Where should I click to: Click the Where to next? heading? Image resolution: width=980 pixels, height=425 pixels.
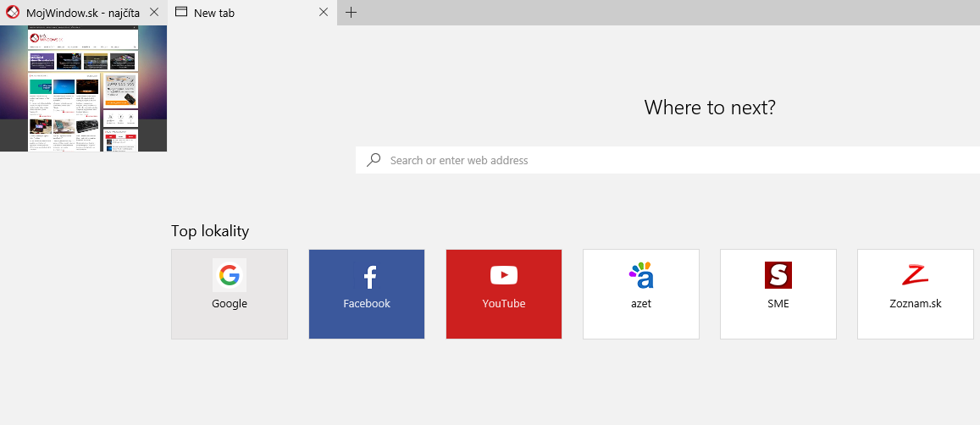[709, 107]
